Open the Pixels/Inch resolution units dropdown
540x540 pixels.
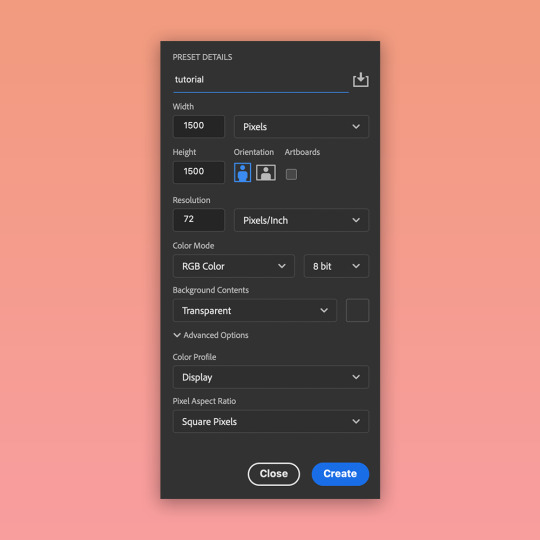point(301,220)
